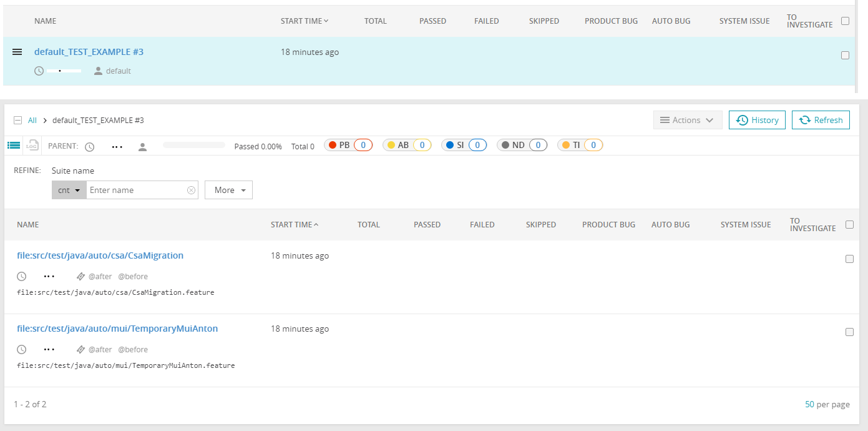Image resolution: width=868 pixels, height=431 pixels.
Task: Open the More filters dropdown
Action: click(x=228, y=190)
